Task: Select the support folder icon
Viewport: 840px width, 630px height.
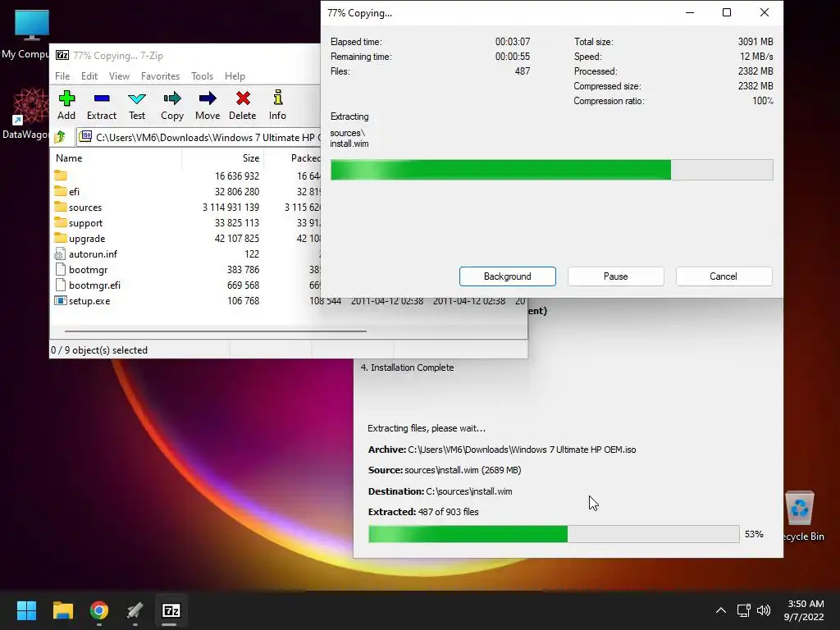Action: tap(61, 222)
